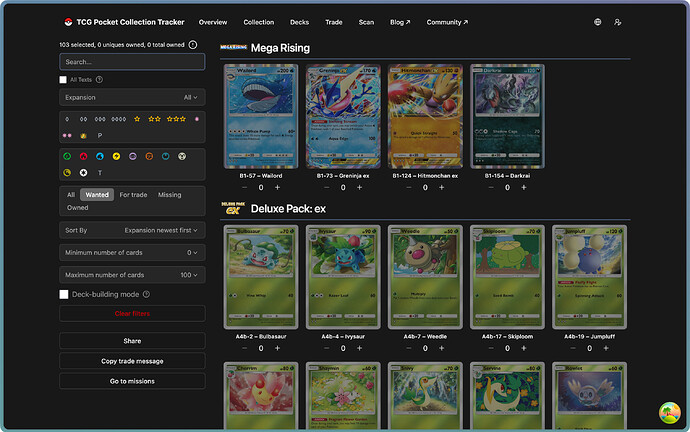
Task: Filter by Water energy type
Action: click(100, 156)
